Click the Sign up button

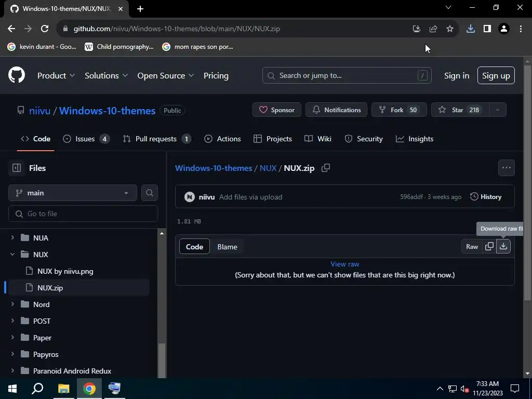coord(496,75)
